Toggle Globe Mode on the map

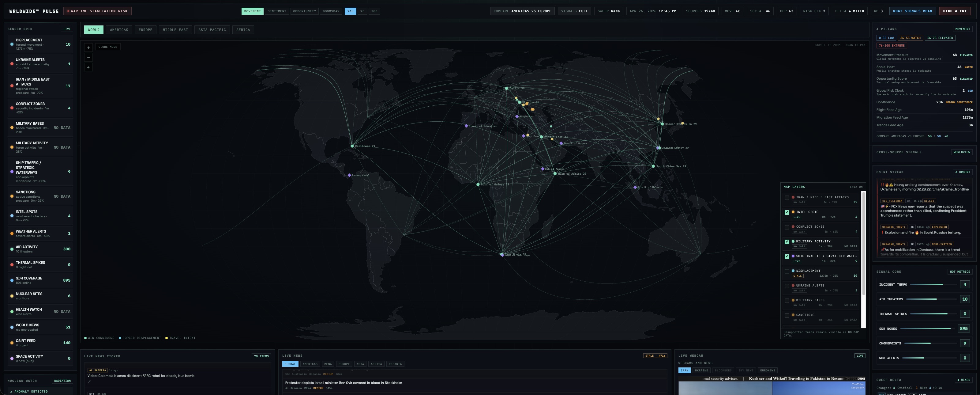pyautogui.click(x=108, y=47)
